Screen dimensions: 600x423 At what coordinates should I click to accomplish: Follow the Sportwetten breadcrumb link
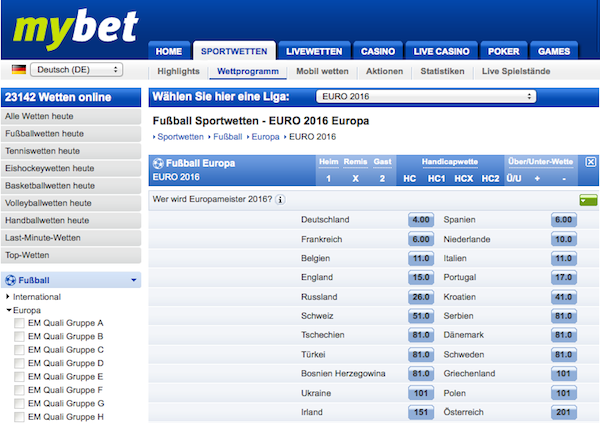click(181, 137)
